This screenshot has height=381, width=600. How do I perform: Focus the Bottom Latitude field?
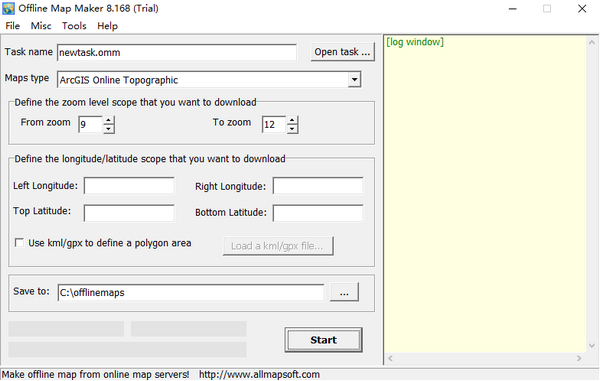pyautogui.click(x=318, y=213)
